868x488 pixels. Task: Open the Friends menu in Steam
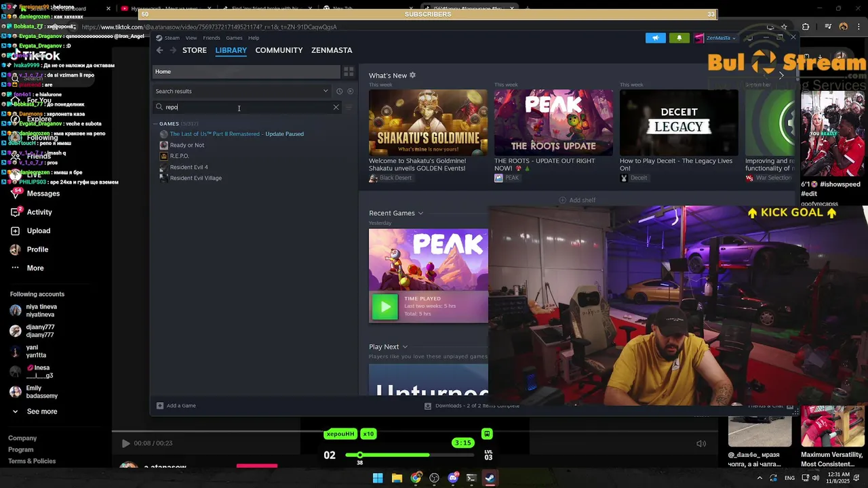point(212,38)
